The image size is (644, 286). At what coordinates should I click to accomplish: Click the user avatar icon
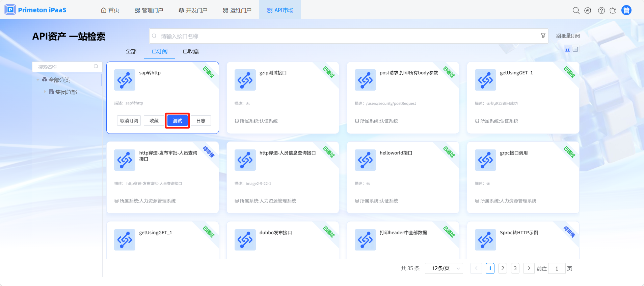(x=626, y=10)
